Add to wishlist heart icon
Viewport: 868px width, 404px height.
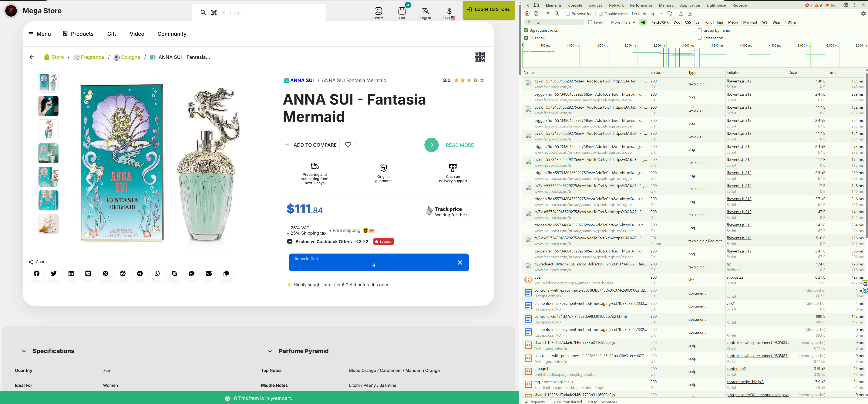tap(348, 145)
